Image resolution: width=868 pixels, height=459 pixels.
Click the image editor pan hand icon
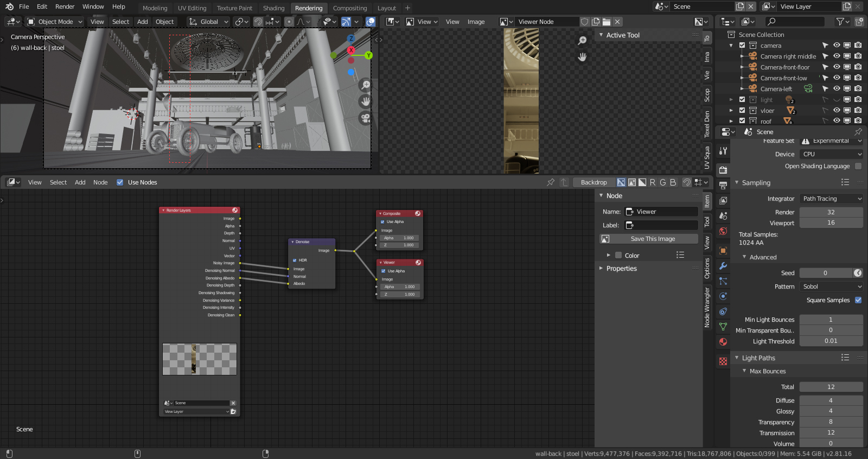click(582, 57)
